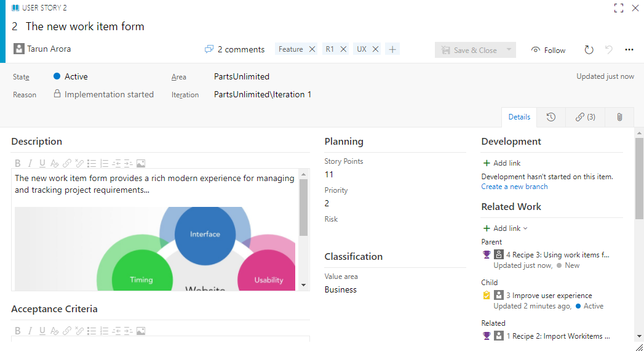Click Bold in Description toolbar

[18, 164]
